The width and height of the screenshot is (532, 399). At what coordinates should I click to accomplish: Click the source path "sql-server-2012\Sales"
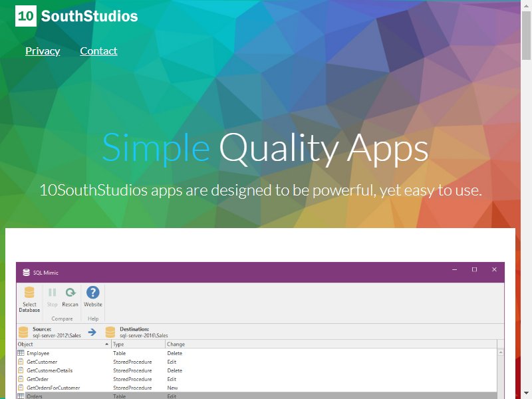coord(57,336)
